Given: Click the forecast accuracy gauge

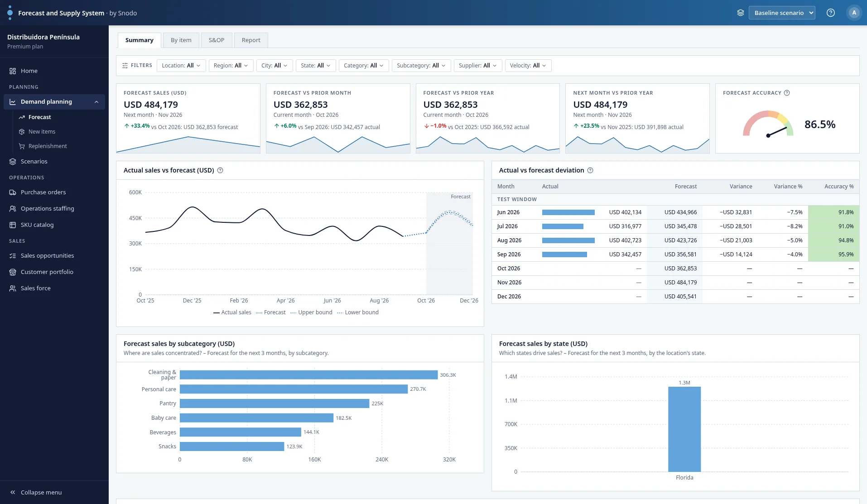Looking at the screenshot, I should click(768, 124).
